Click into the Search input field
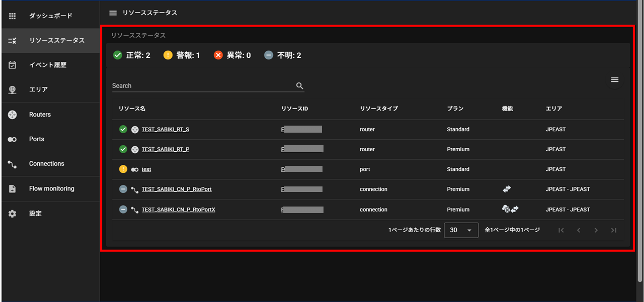644x302 pixels. [x=201, y=86]
